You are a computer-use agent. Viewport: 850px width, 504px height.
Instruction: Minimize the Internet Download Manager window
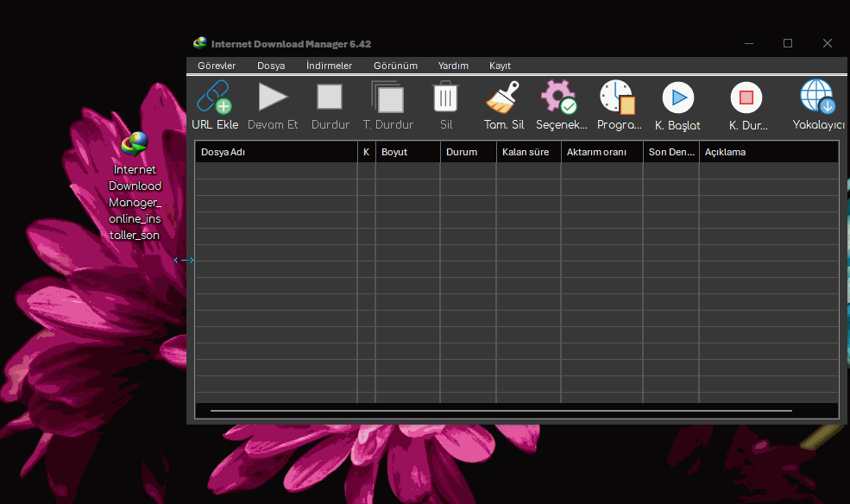749,43
